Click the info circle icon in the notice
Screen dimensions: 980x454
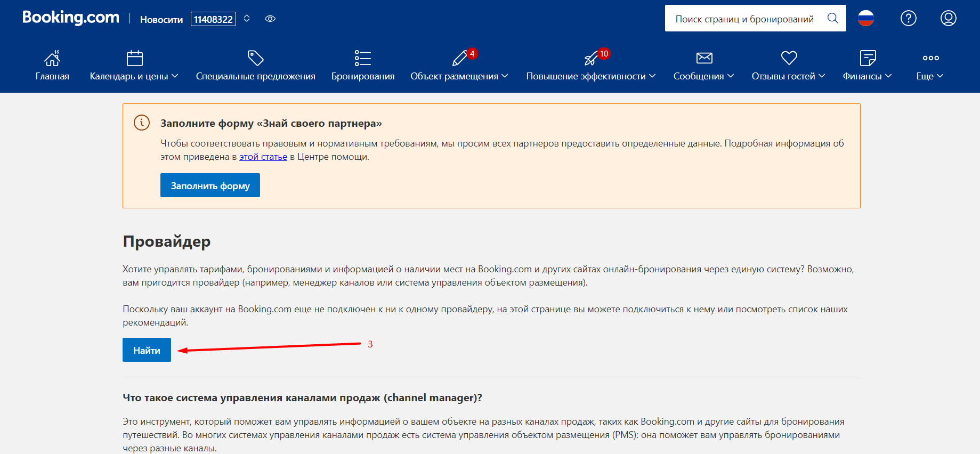(142, 123)
